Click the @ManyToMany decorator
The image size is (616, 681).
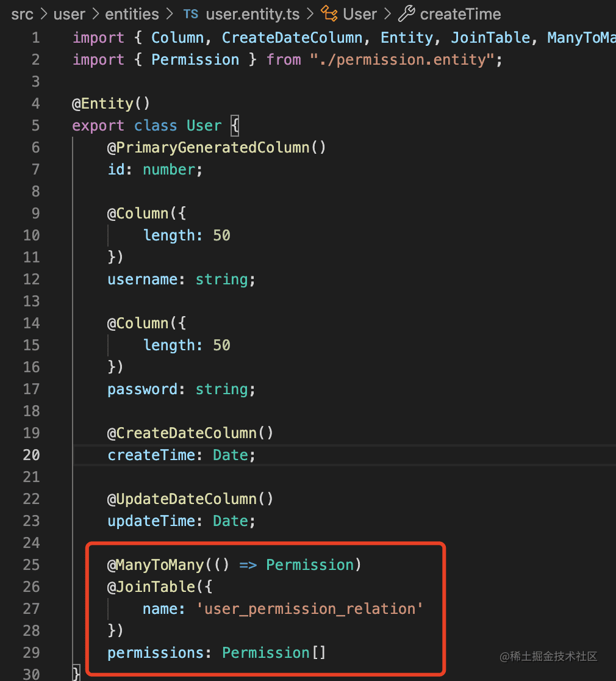point(156,565)
